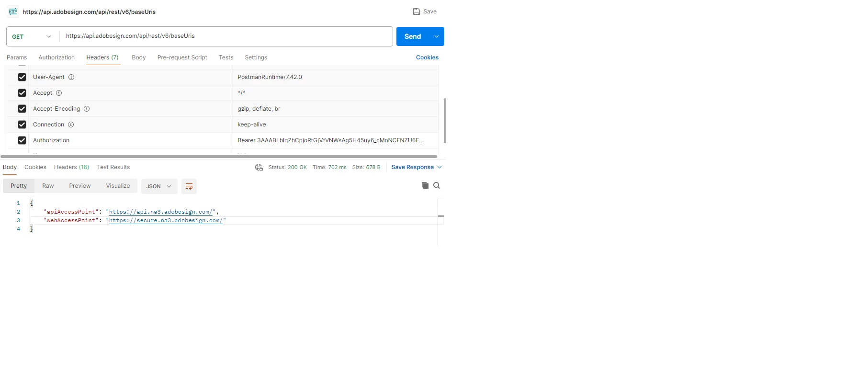Uncheck the Connection header checkbox

[22, 125]
